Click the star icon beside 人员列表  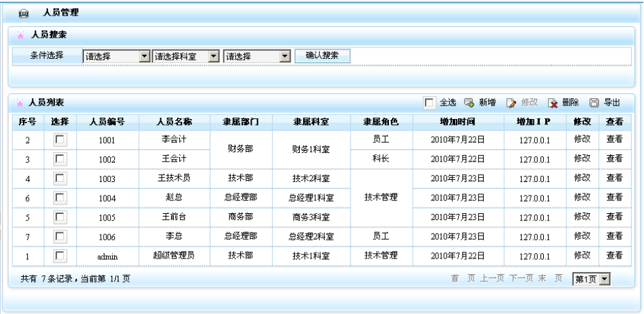pos(20,103)
